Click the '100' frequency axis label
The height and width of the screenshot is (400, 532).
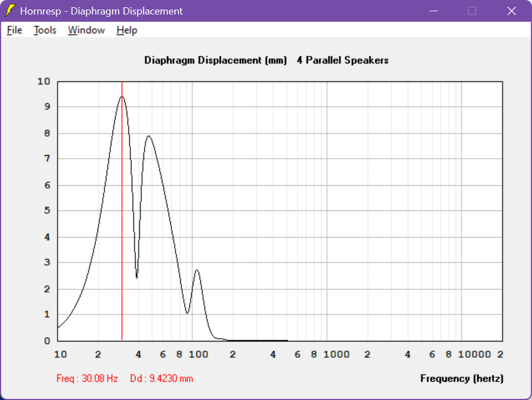(x=199, y=354)
